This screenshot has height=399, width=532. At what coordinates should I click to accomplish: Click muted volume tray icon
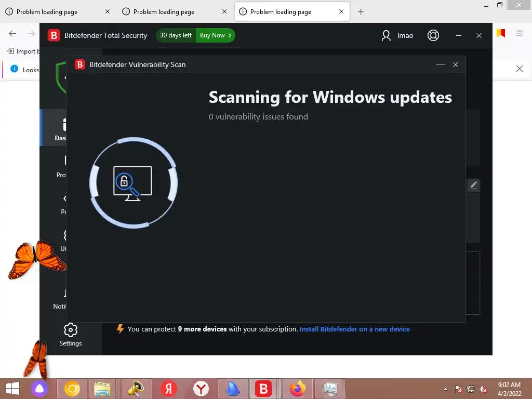point(483,389)
